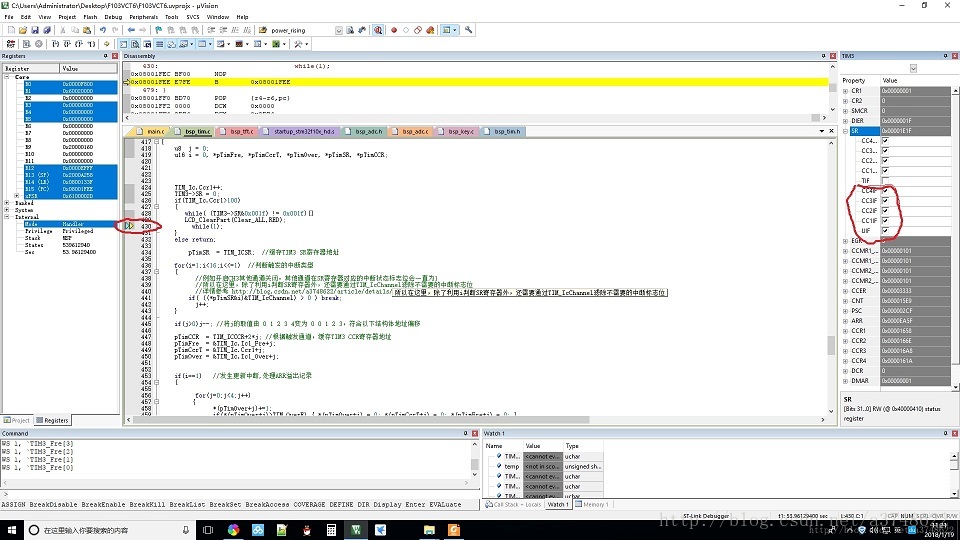Toggle the TIF checkbox in SR
The image size is (960, 540).
tap(885, 179)
